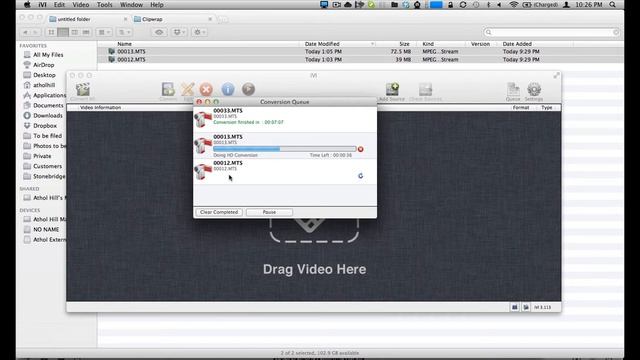This screenshot has height=360, width=640.
Task: Click the iVI fullscreen arrows icon
Action: (x=556, y=76)
